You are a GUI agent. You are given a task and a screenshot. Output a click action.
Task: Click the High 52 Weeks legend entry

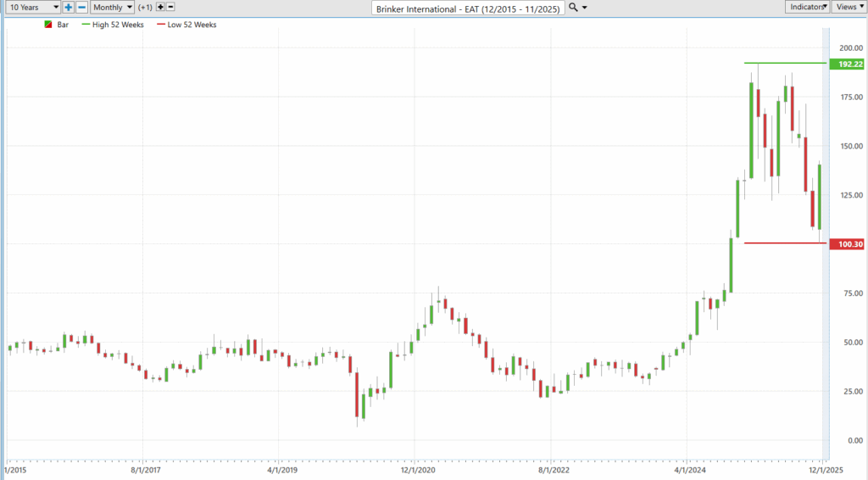113,25
